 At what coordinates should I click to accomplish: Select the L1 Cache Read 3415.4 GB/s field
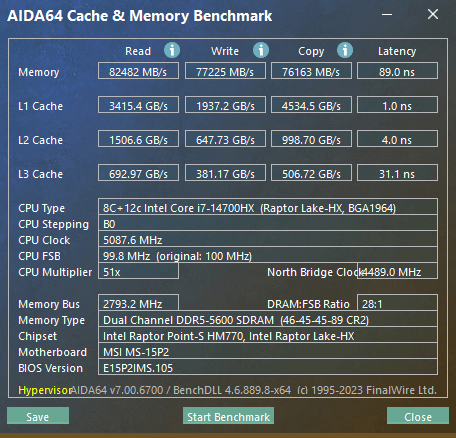[x=138, y=105]
